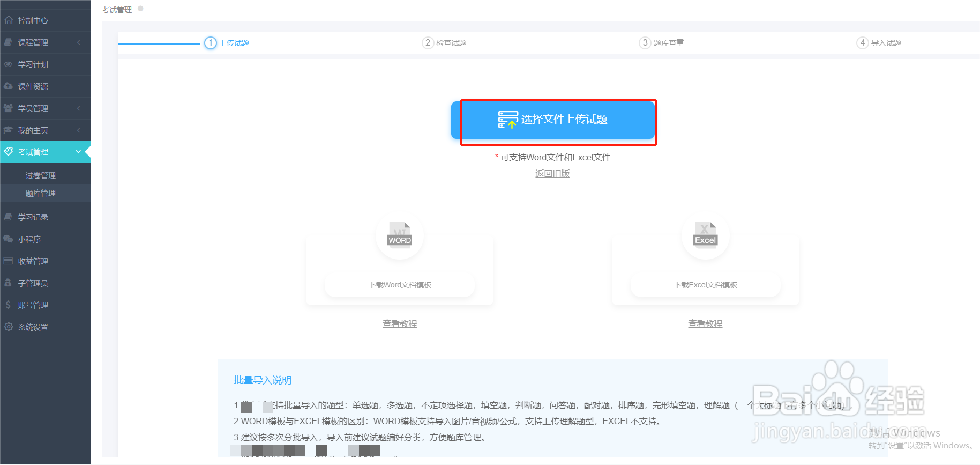This screenshot has height=465, width=980.
Task: Select 题库管理 submenu item
Action: pyautogui.click(x=46, y=193)
